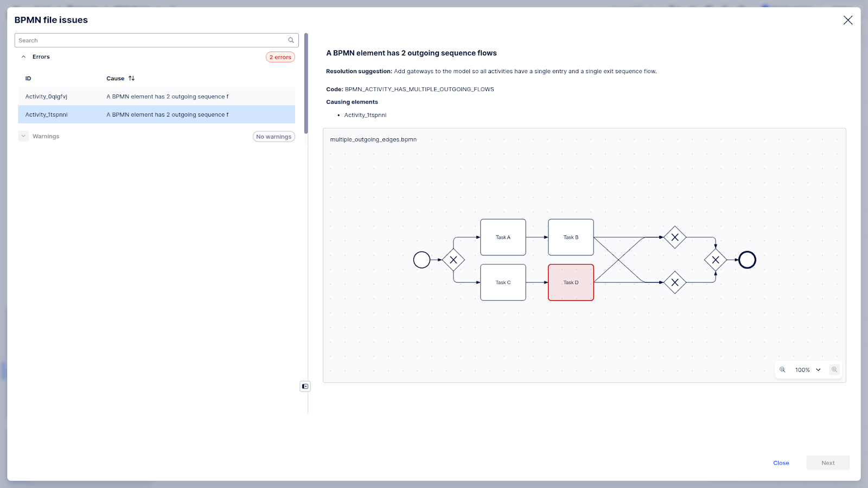The width and height of the screenshot is (868, 488).
Task: Zoom out the BPMN diagram
Action: pos(782,370)
